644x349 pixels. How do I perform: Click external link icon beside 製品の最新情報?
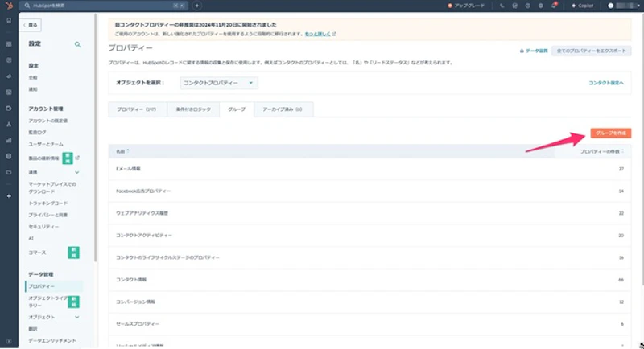(77, 158)
